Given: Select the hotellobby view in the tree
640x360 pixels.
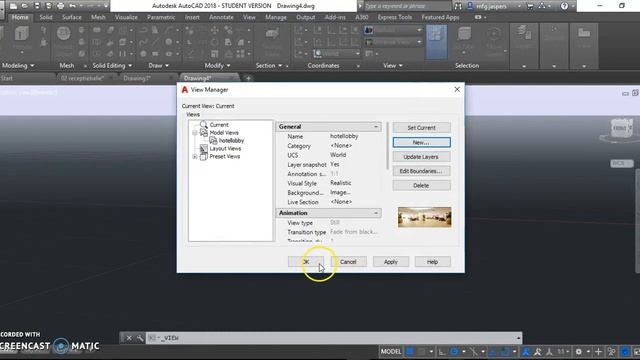Looking at the screenshot, I should click(231, 140).
